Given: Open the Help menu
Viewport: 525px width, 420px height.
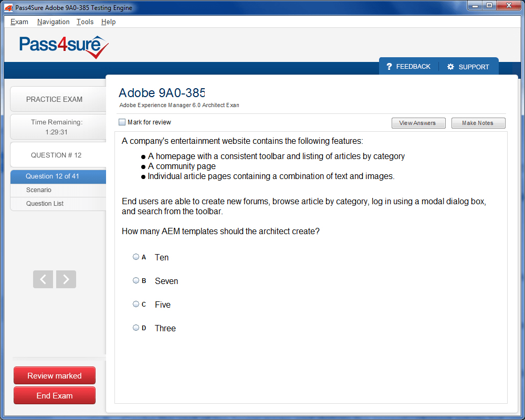Looking at the screenshot, I should click(x=109, y=22).
